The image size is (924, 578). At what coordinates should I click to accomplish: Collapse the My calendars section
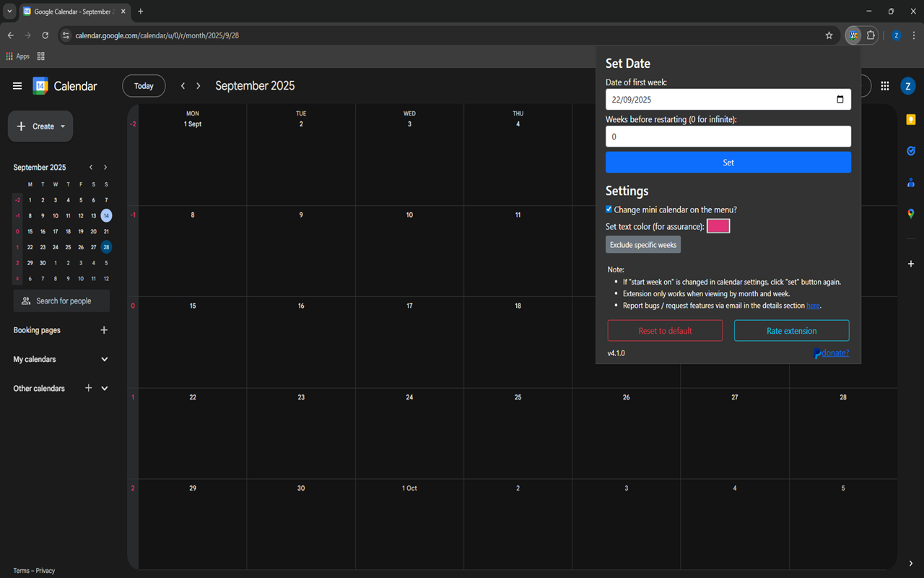(x=105, y=359)
